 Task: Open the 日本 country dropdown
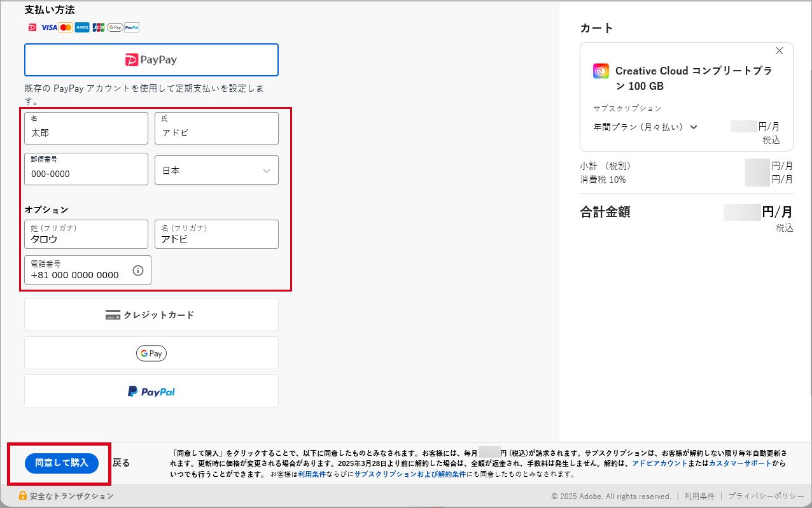point(216,170)
